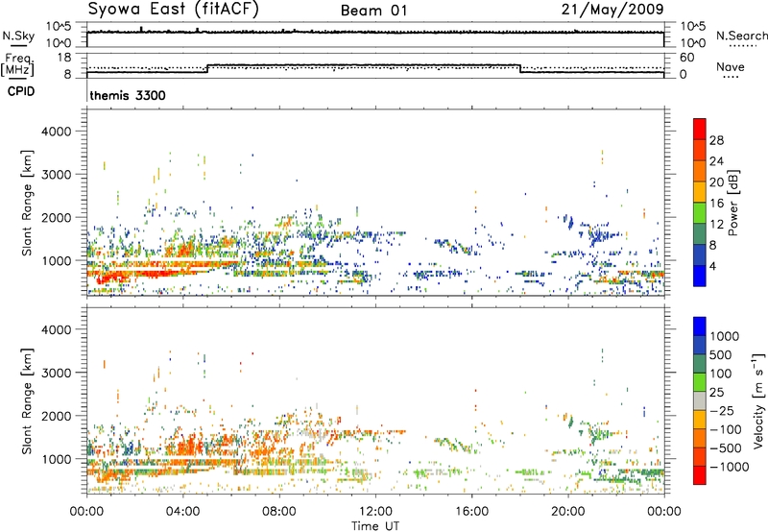Click the "-500" tick on Velocity colorbar
Image resolution: width=768 pixels, height=532 pixels.
tap(726, 448)
